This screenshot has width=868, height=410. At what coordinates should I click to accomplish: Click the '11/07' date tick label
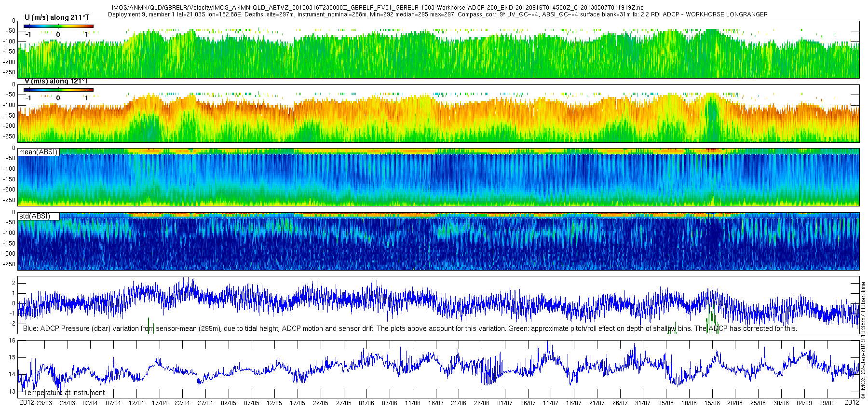(x=551, y=403)
